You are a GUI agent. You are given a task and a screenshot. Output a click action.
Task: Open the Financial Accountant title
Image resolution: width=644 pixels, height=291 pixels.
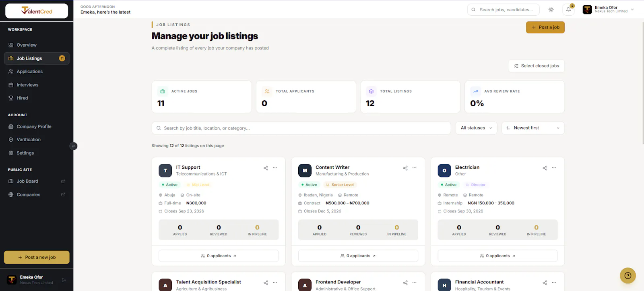click(x=479, y=282)
